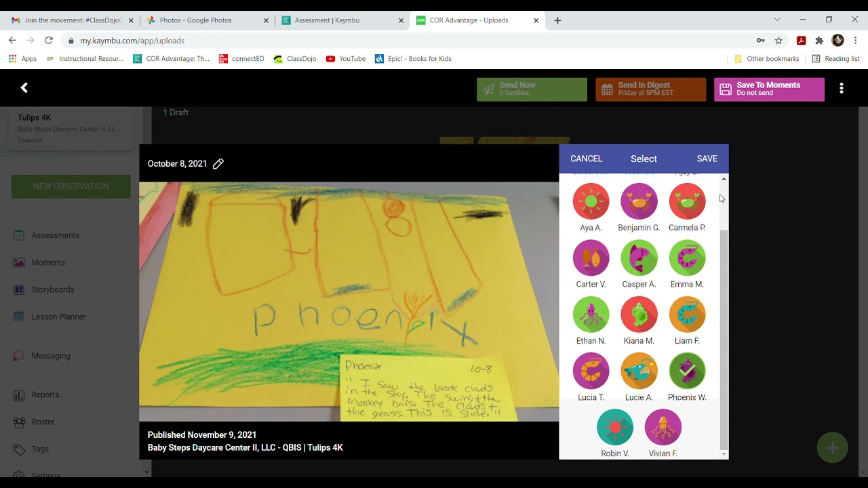Deselect checked student Phoenix W.
Screen dimensions: 868x488
tap(687, 371)
